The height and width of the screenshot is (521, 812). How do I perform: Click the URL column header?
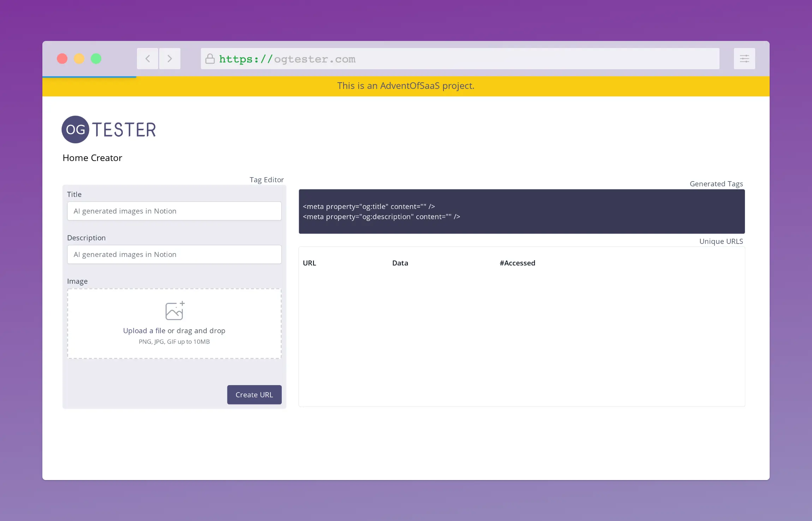[x=309, y=263]
